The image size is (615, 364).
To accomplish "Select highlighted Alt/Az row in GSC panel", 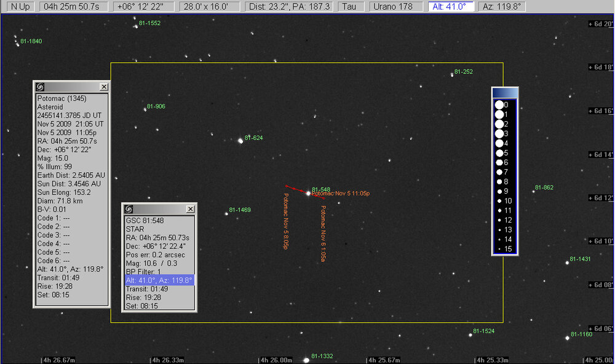I will [x=159, y=280].
